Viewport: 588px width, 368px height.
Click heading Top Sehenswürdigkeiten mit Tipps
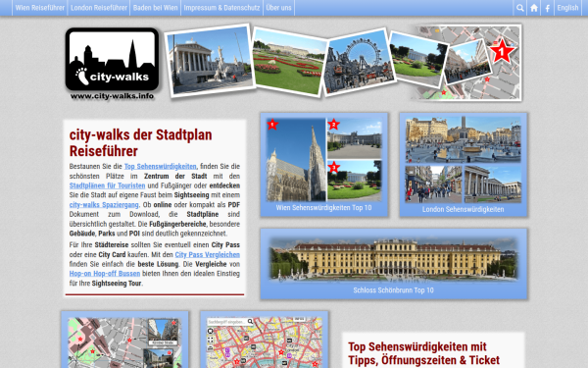tap(423, 353)
